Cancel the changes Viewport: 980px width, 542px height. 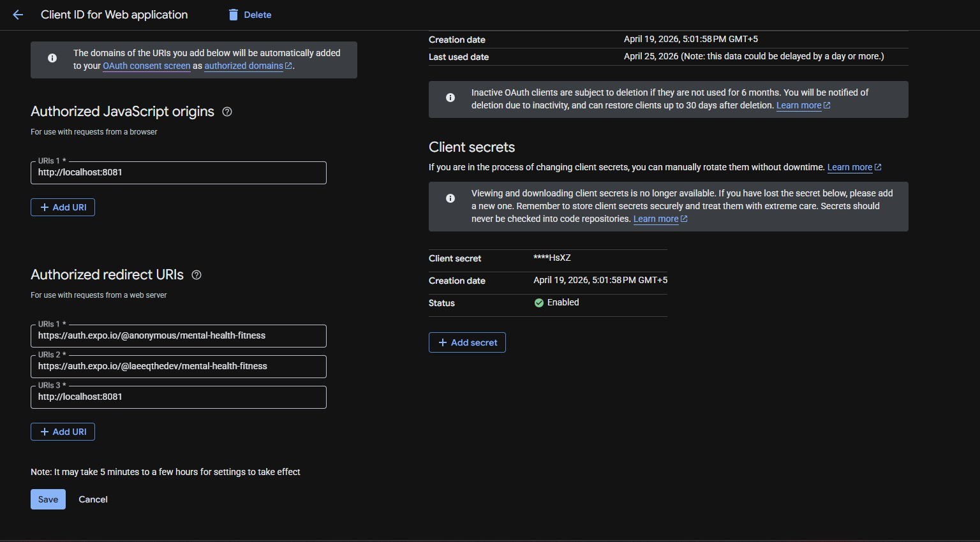[x=93, y=499]
